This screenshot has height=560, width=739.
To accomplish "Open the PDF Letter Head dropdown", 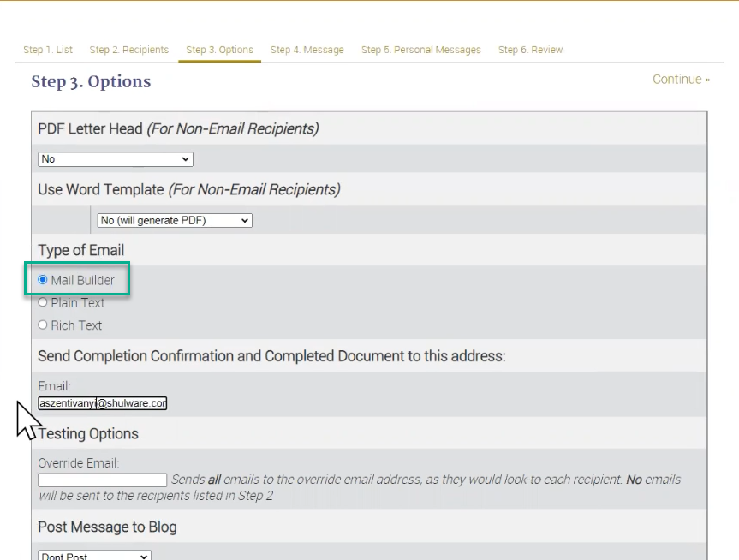I will point(116,159).
